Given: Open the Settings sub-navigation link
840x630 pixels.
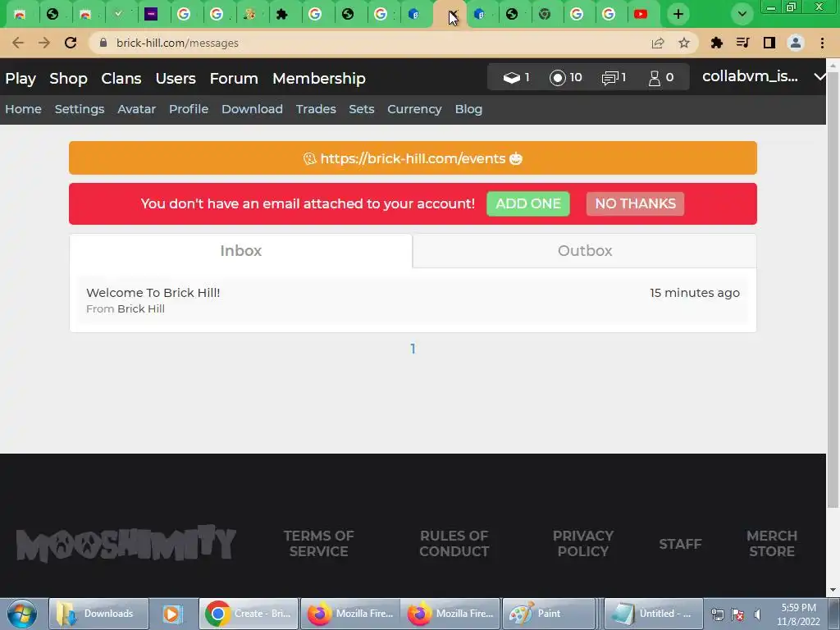Looking at the screenshot, I should (x=80, y=109).
